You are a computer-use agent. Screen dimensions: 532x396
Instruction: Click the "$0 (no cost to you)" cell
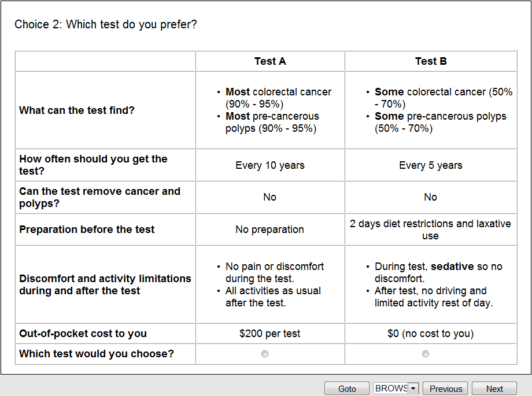pyautogui.click(x=431, y=334)
